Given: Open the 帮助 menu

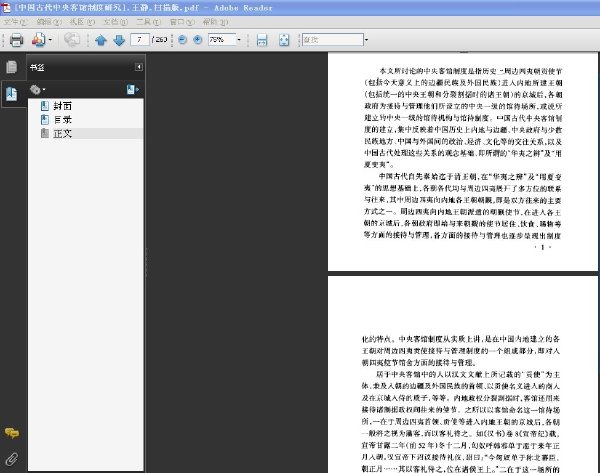Looking at the screenshot, I should click(x=215, y=22).
